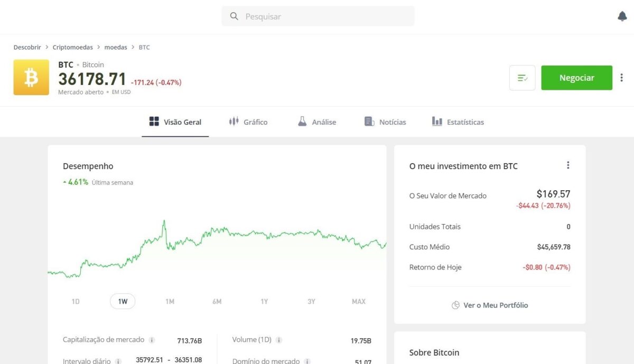Click the volume value 19.75B
The height and width of the screenshot is (364, 634).
click(x=361, y=341)
